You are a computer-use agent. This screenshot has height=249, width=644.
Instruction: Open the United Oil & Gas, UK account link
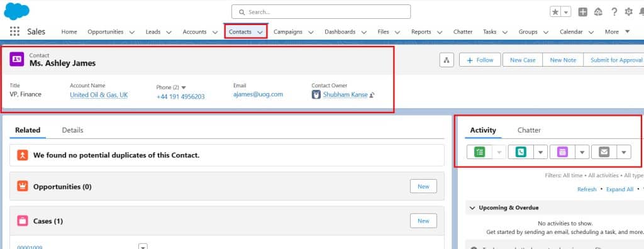[x=99, y=95]
